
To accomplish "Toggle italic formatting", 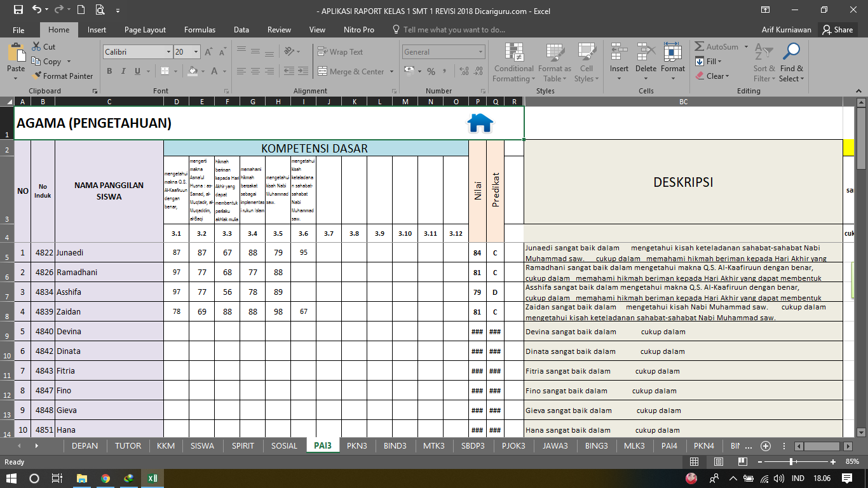I will [124, 71].
